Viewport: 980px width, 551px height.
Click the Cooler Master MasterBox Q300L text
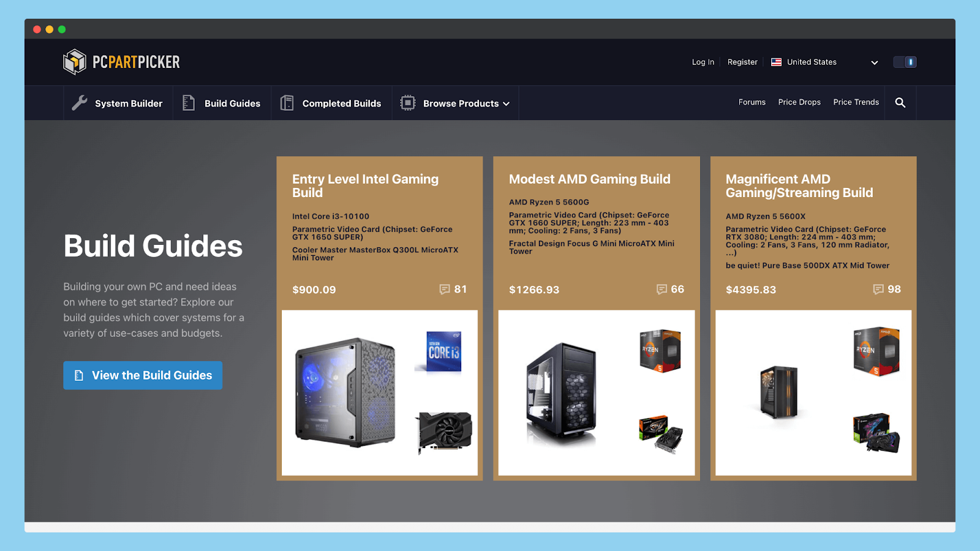(x=375, y=253)
